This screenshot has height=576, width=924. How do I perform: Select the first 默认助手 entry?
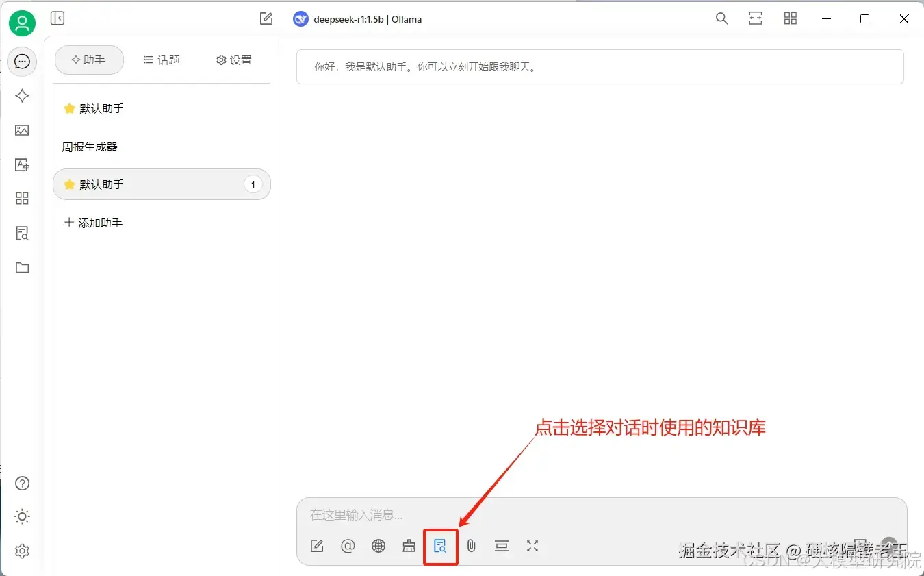[x=162, y=108]
